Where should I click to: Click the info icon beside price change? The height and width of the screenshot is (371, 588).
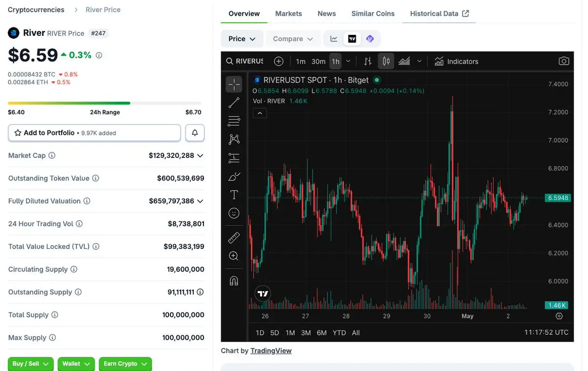point(99,55)
